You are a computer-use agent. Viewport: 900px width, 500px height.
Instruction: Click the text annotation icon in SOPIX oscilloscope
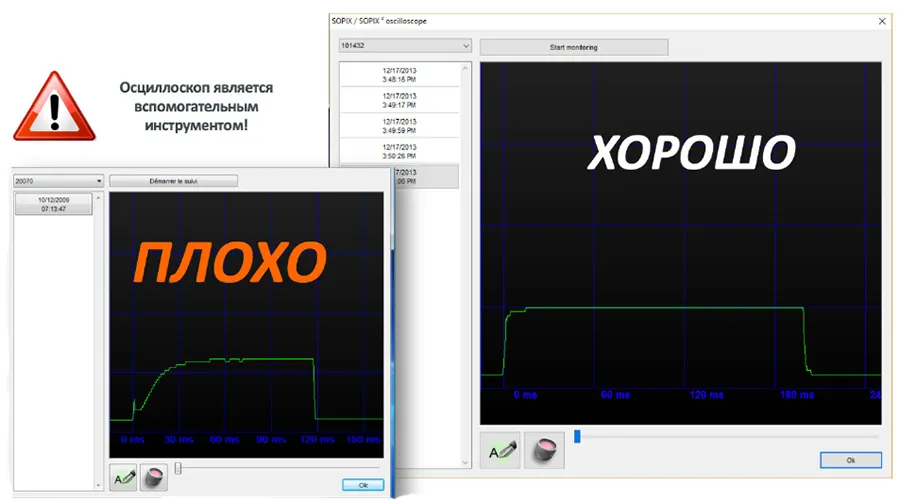(500, 451)
